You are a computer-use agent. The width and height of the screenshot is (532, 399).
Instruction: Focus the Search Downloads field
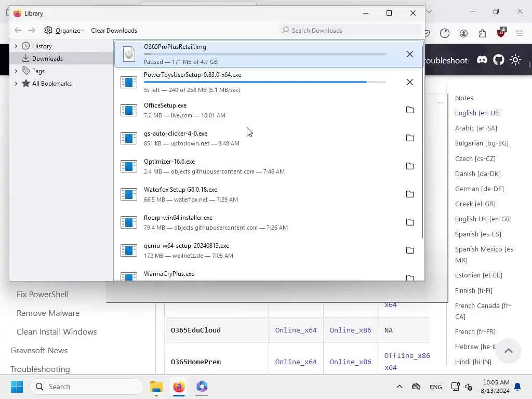pos(350,31)
